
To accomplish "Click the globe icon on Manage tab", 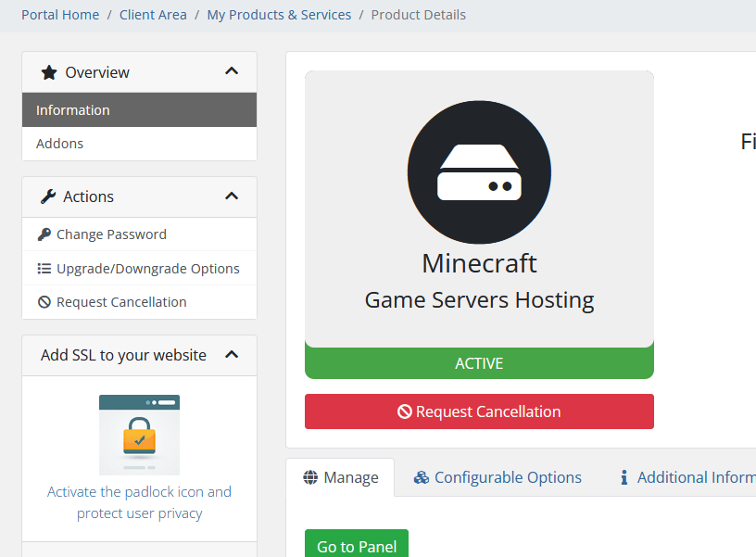I will (x=310, y=477).
